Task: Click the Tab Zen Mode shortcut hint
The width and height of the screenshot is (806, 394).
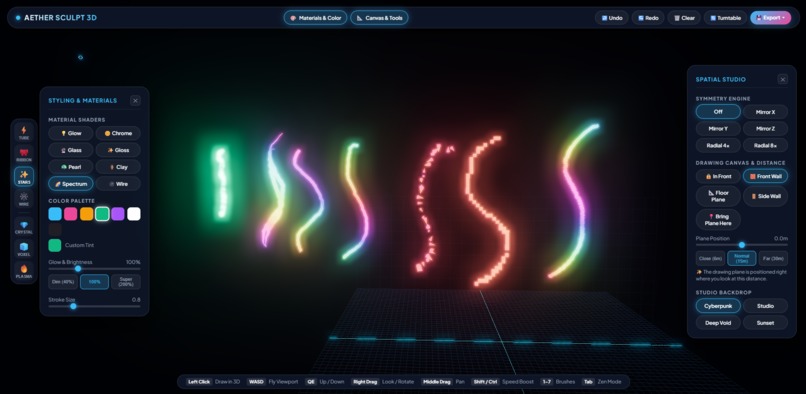Action: point(601,382)
